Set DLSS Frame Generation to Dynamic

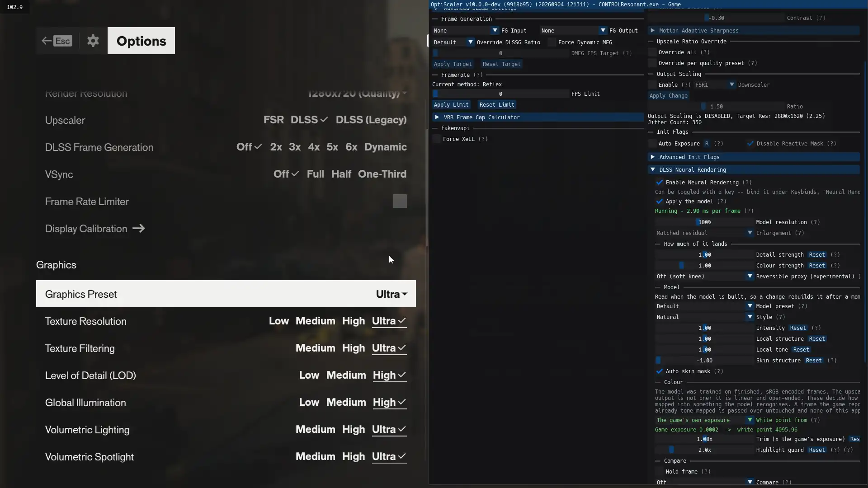(385, 147)
